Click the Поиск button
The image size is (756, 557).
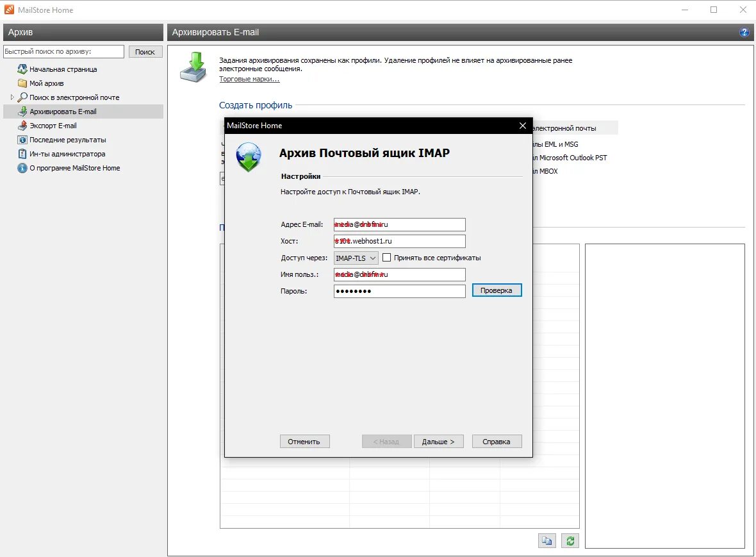click(x=145, y=52)
